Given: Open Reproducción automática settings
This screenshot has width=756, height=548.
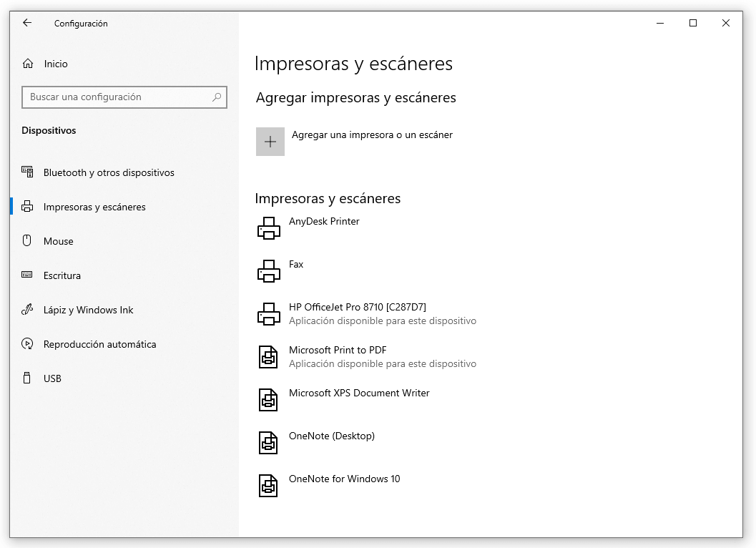Looking at the screenshot, I should 99,344.
